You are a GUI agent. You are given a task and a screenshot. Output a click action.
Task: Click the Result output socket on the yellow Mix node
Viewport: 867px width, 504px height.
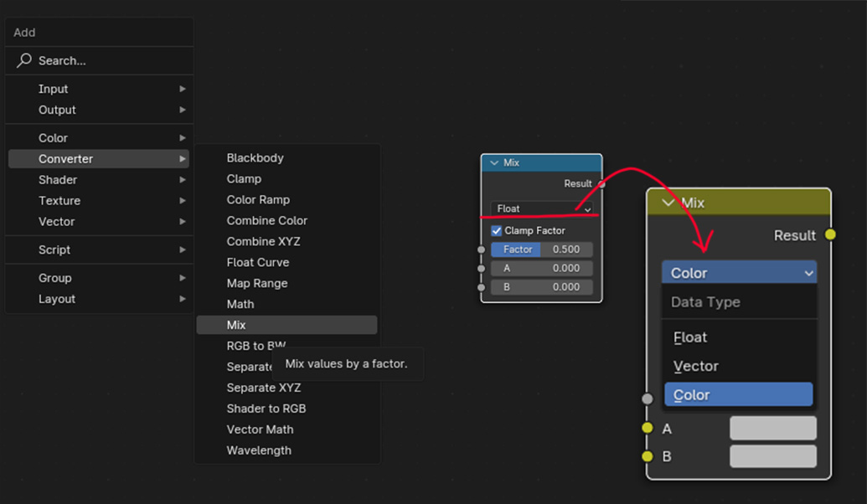(830, 235)
